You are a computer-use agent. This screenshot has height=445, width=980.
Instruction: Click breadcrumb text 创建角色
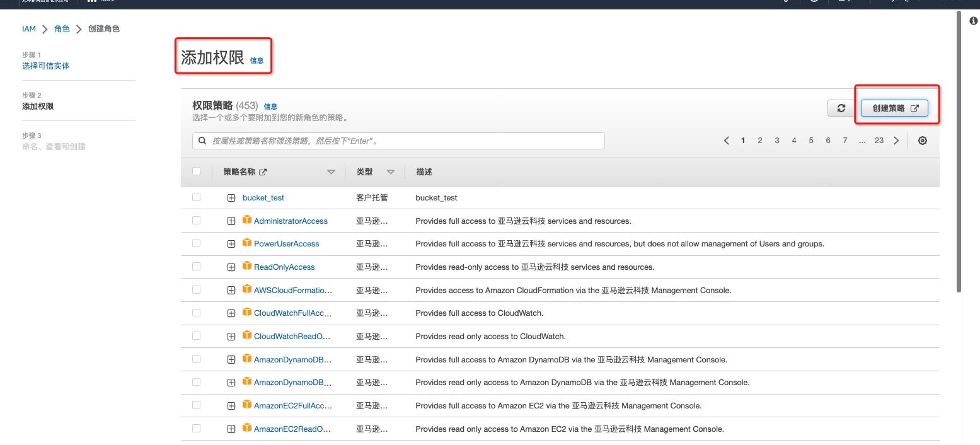click(103, 29)
